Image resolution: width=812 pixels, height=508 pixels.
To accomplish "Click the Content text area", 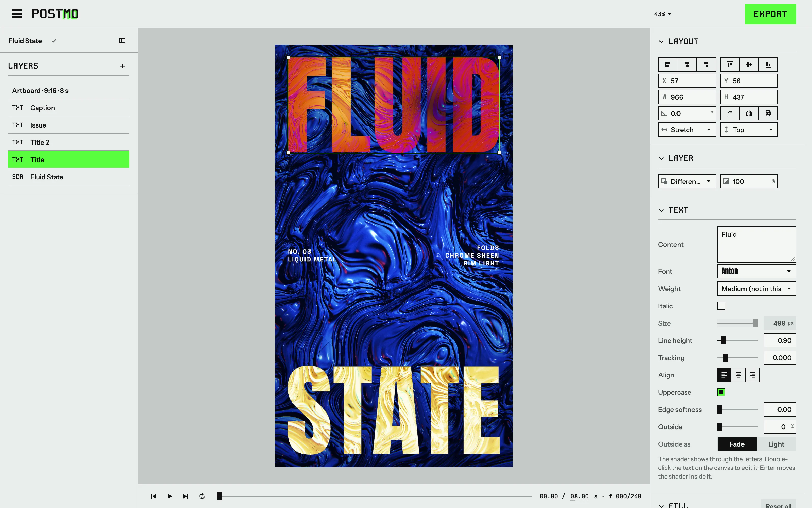I will [x=756, y=244].
